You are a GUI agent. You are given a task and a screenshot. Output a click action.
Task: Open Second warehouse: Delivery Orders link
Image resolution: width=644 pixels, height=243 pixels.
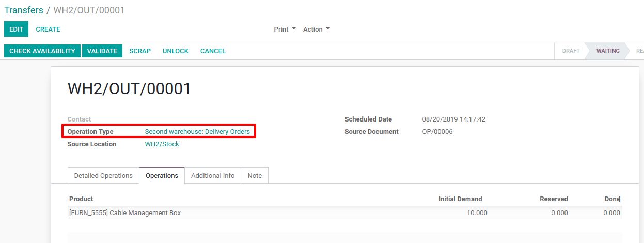tap(197, 132)
